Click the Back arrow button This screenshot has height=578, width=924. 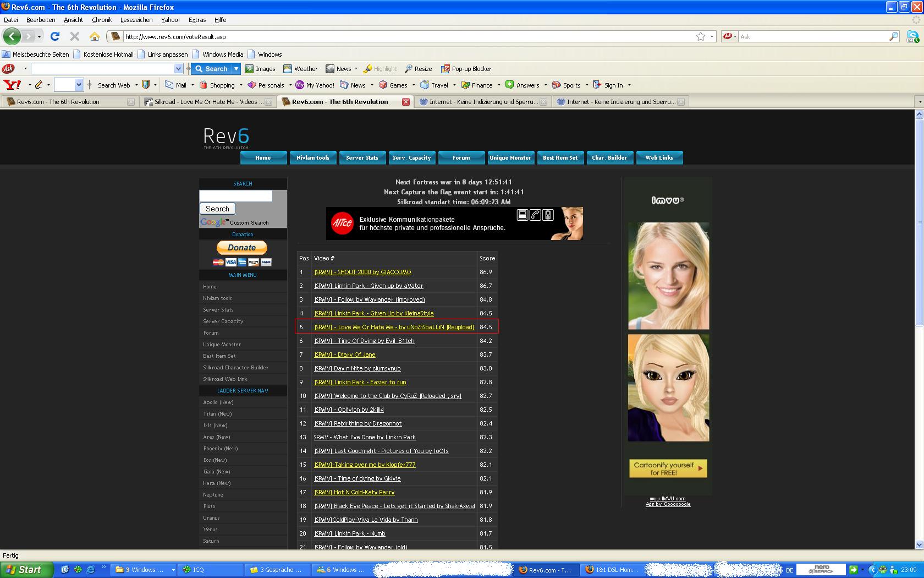pos(12,36)
